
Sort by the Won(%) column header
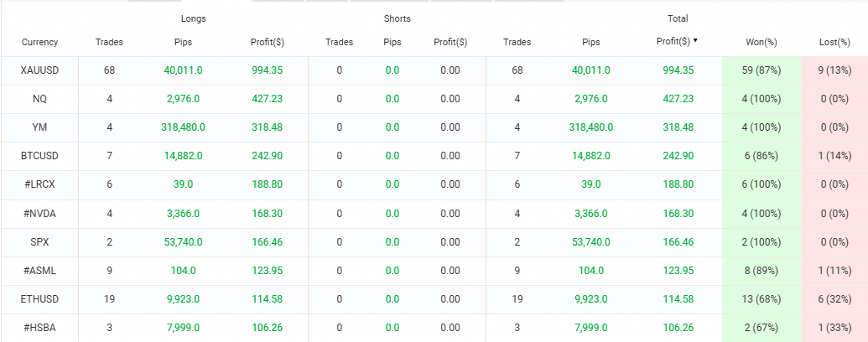tap(761, 42)
